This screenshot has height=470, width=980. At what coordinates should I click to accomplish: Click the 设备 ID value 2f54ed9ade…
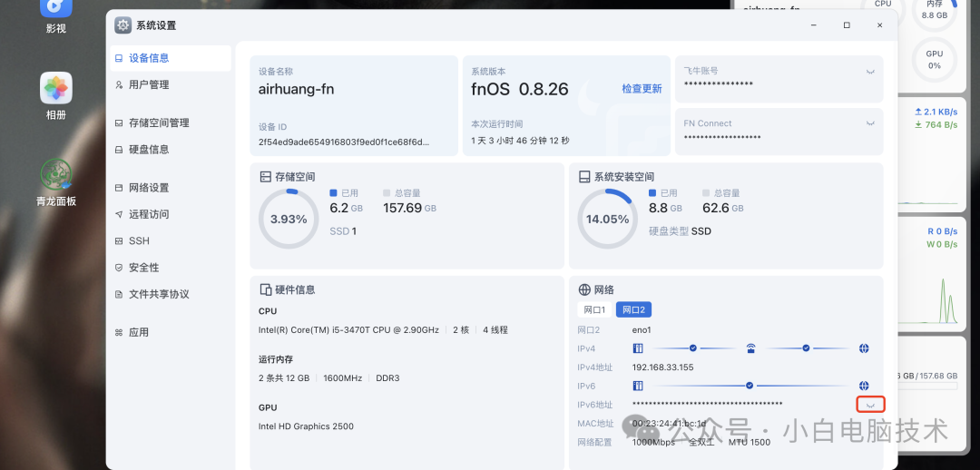coord(344,142)
